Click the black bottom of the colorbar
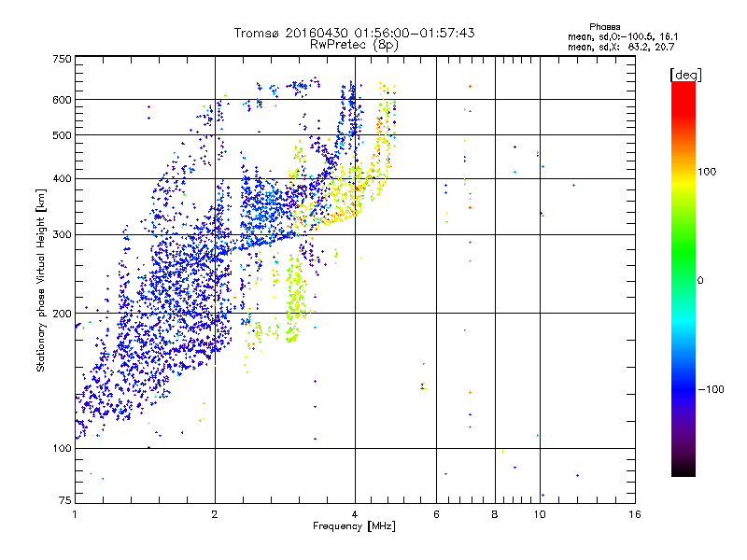 tap(684, 469)
